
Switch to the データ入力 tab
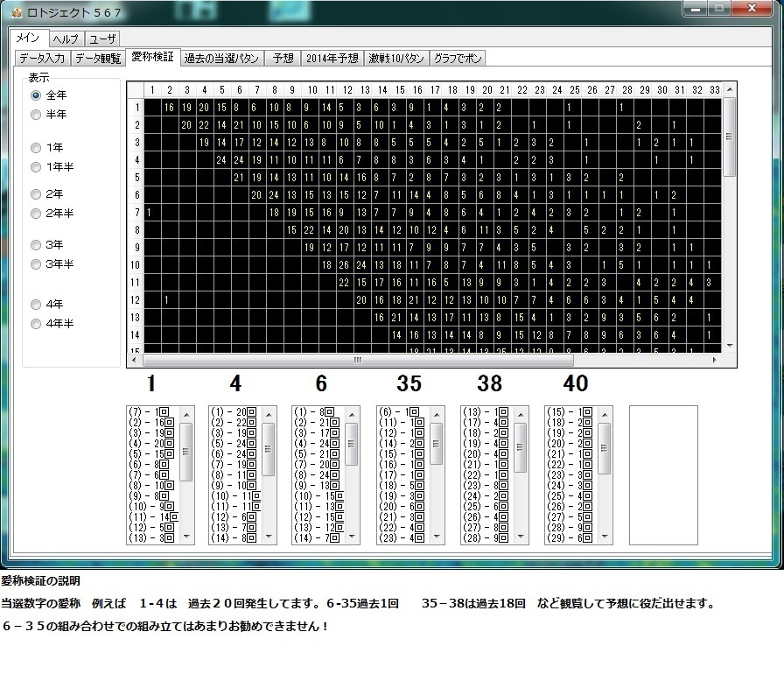tap(43, 59)
